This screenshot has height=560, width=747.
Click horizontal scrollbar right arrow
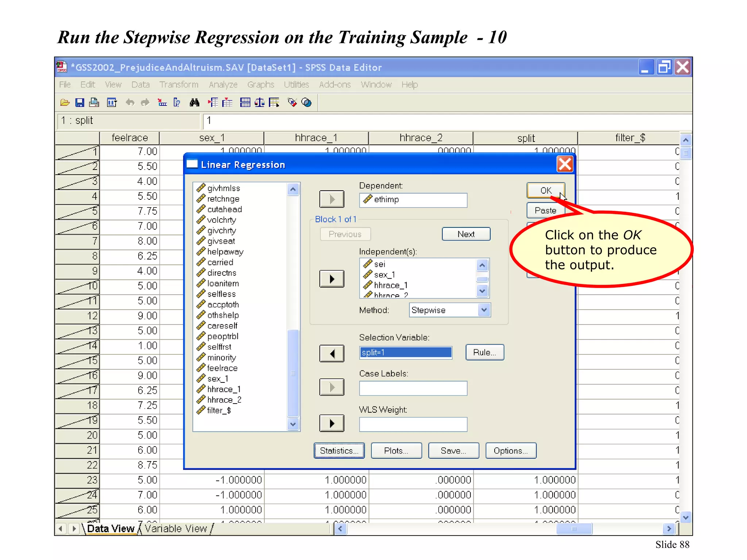669,528
